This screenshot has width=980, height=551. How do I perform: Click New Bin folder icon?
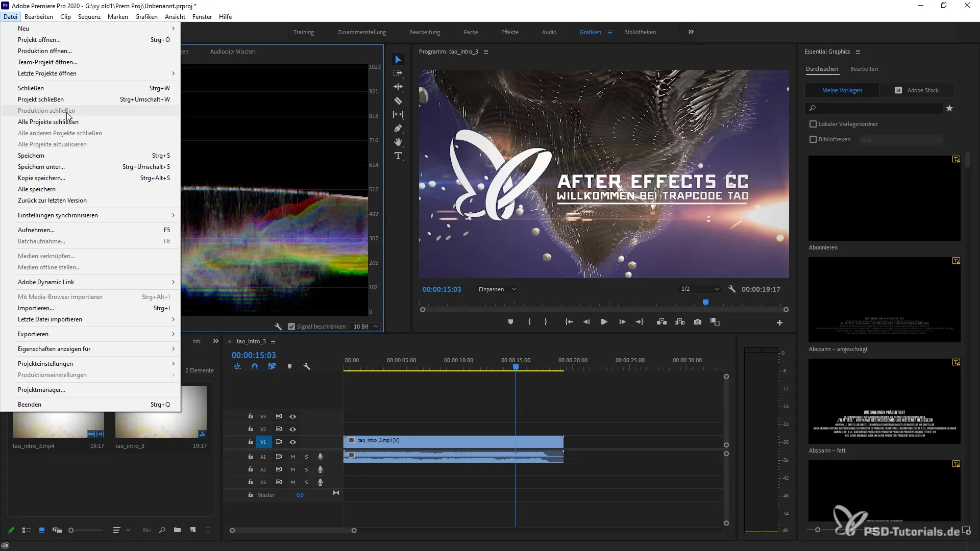tap(177, 530)
